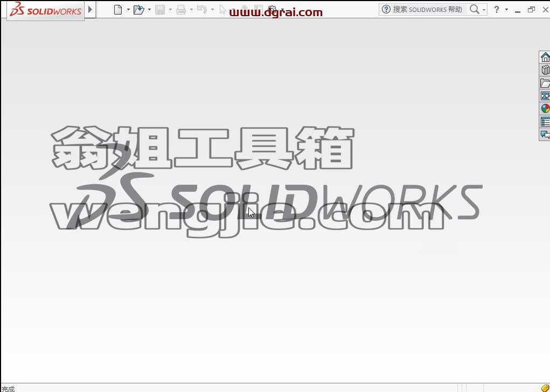The width and height of the screenshot is (550, 392).
Task: Click the Open file folder icon
Action: (139, 10)
